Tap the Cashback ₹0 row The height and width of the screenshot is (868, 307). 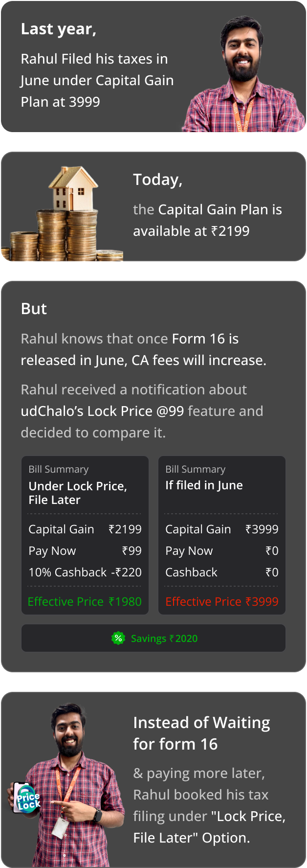[222, 572]
